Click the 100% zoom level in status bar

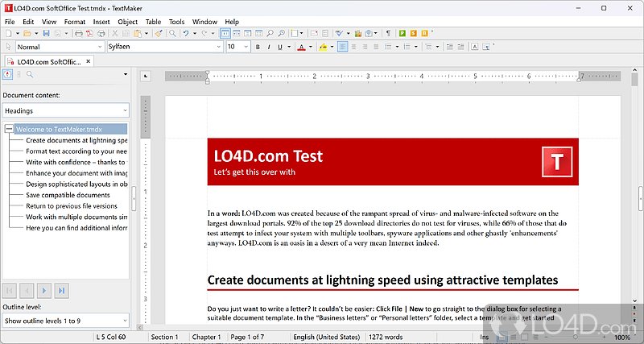622,337
